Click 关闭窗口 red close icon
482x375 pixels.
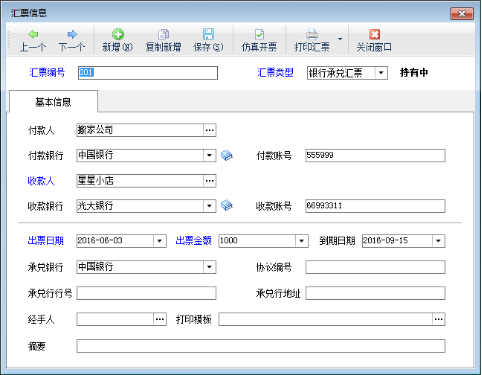(374, 34)
